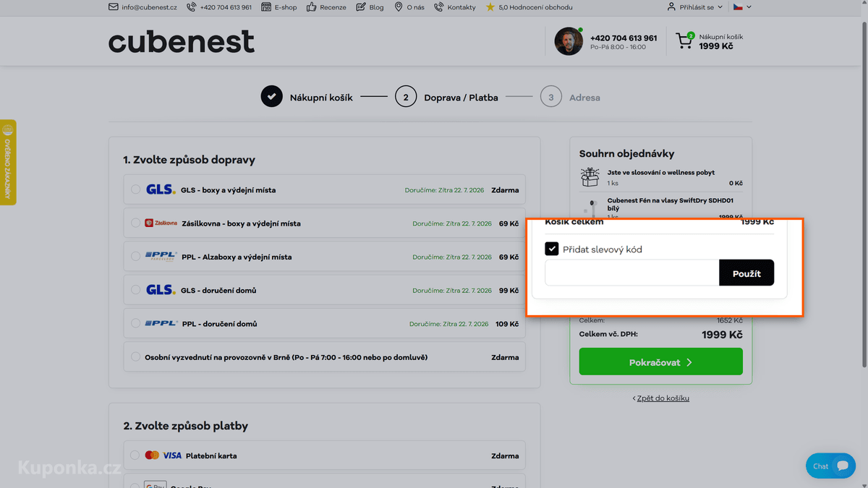This screenshot has height=488, width=868.
Task: Open the Blog menu item
Action: [370, 7]
